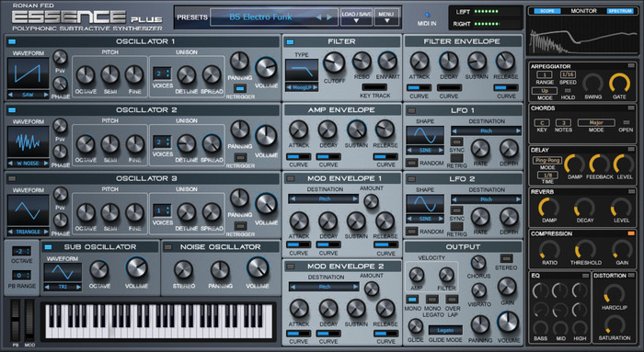Select next preset with right arrow

pos(329,17)
